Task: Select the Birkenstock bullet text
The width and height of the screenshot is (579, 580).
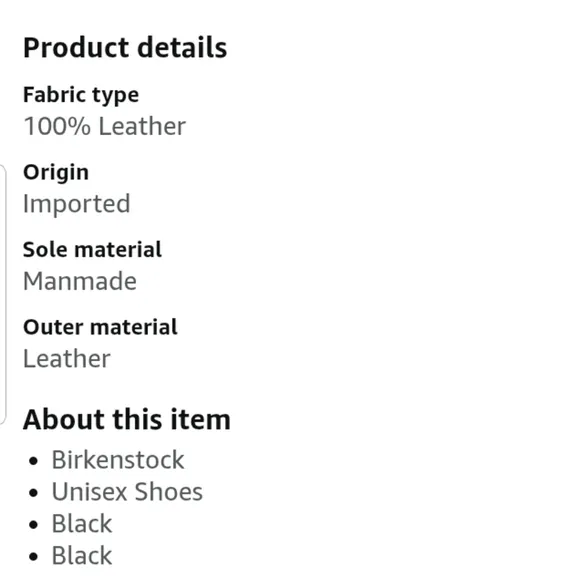Action: click(x=118, y=460)
